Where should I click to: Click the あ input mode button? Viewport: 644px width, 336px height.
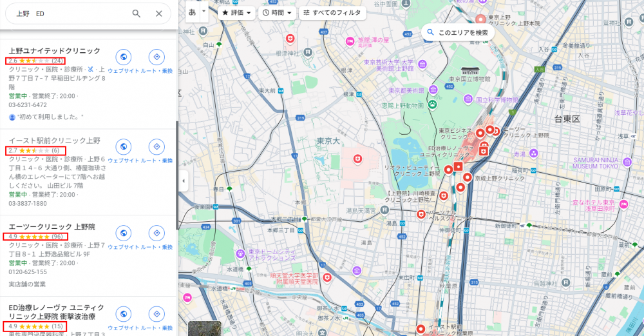click(x=192, y=12)
